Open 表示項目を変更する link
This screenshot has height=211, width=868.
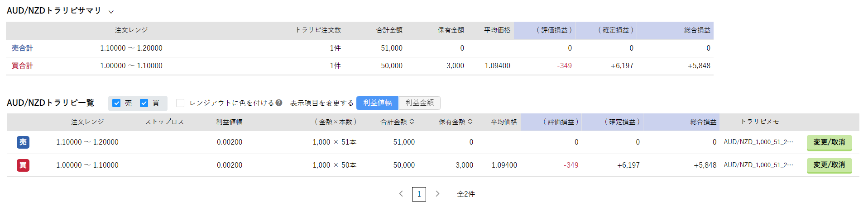point(321,103)
